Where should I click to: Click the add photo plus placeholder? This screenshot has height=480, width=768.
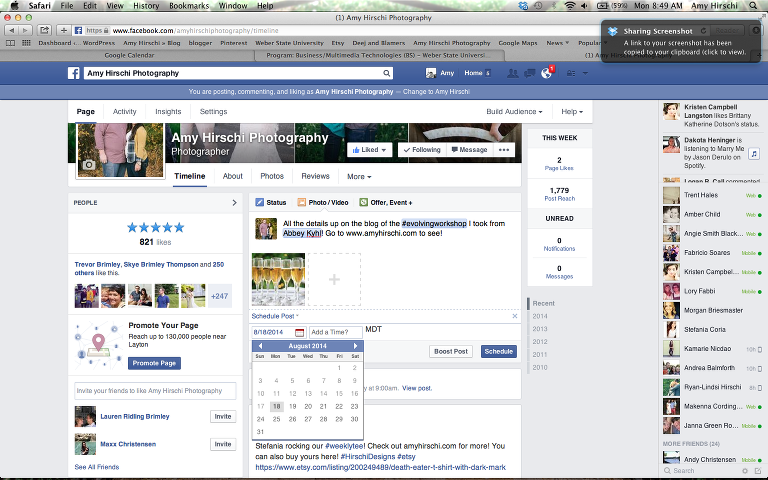[x=334, y=279]
